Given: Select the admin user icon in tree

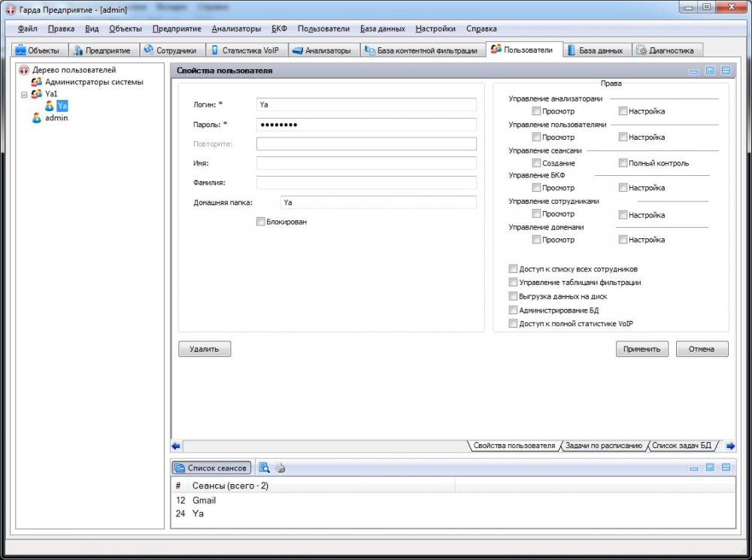Looking at the screenshot, I should coord(37,118).
